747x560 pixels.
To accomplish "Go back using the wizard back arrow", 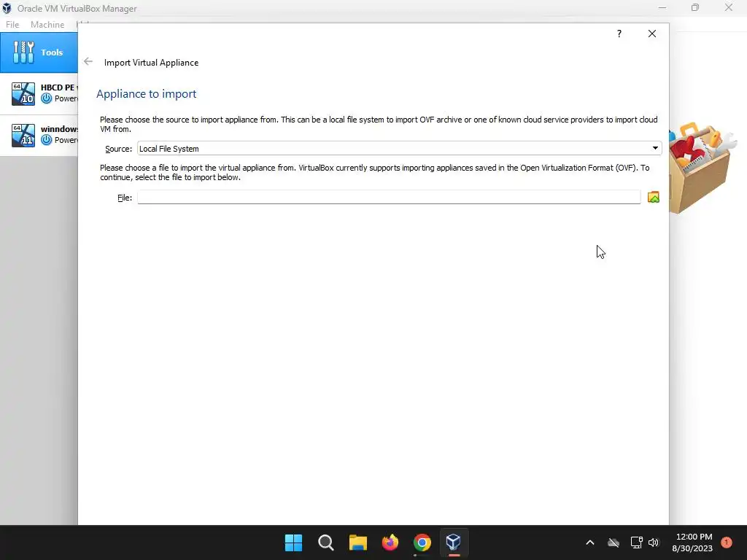I will 88,62.
